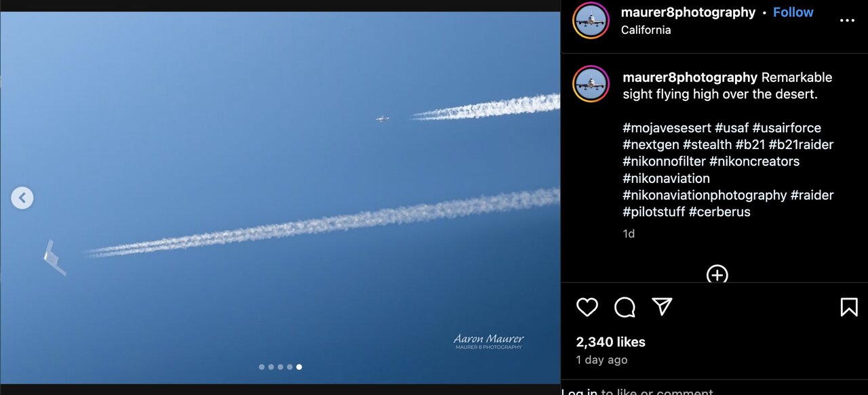Screen dimensions: 868x395
Task: Like the post with heart icon
Action: [x=587, y=308]
